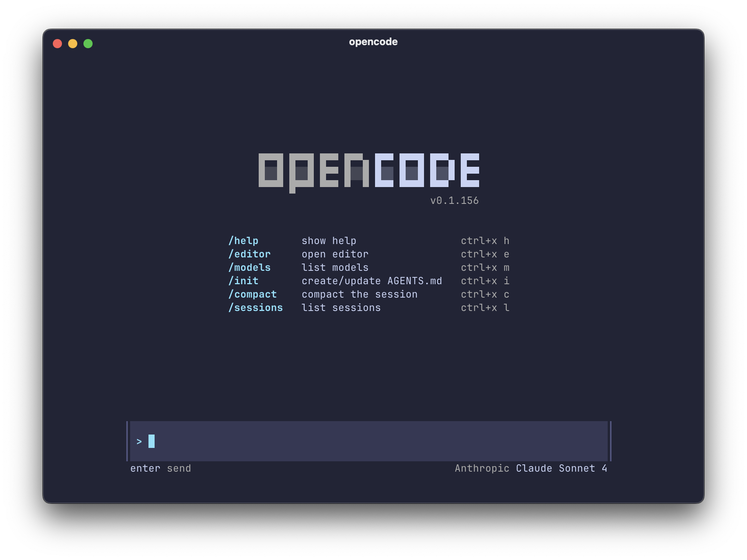Click the red traffic light circle
Viewport: 747px width, 560px height.
pyautogui.click(x=58, y=44)
